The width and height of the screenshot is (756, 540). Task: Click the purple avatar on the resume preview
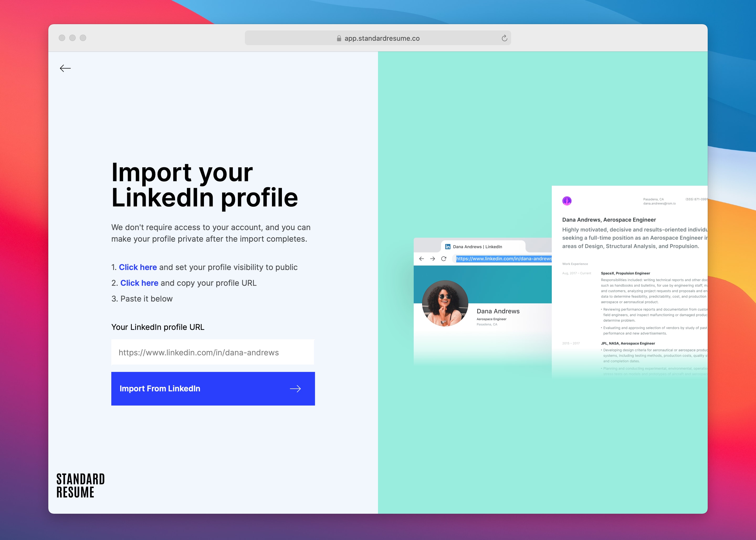pyautogui.click(x=566, y=201)
